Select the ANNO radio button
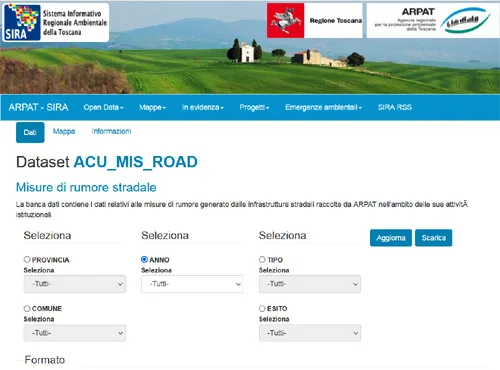This screenshot has height=370, width=500. coord(144,259)
